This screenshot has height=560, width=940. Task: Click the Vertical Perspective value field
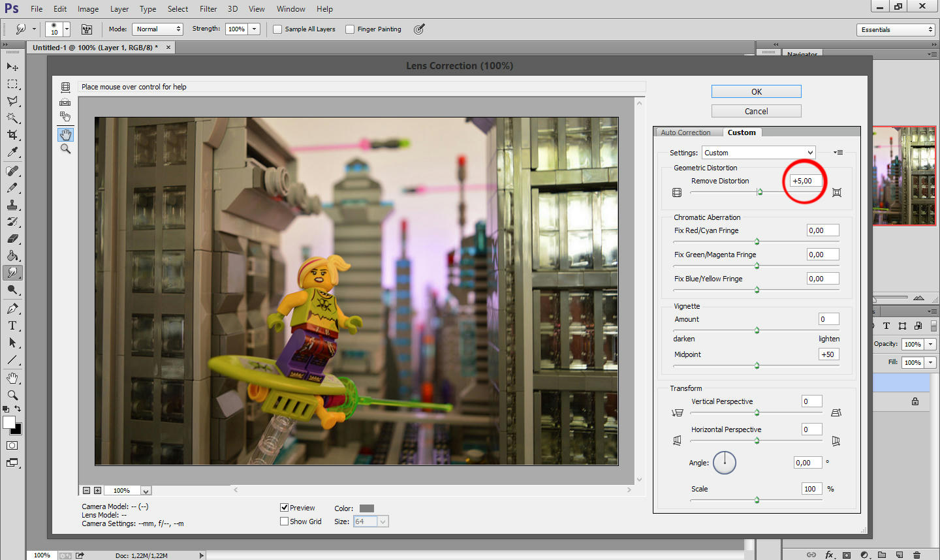click(x=811, y=401)
